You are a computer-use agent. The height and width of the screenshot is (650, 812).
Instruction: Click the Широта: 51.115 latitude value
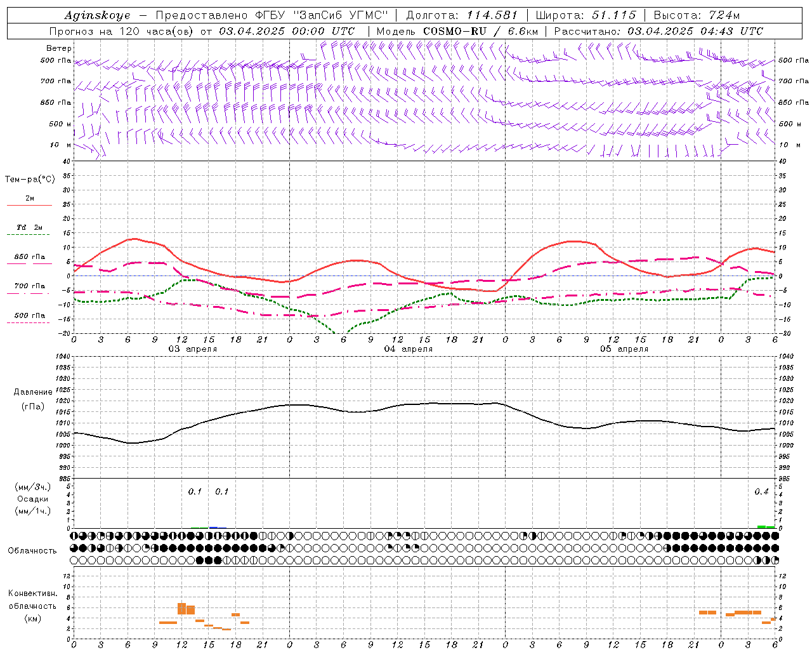pyautogui.click(x=586, y=15)
